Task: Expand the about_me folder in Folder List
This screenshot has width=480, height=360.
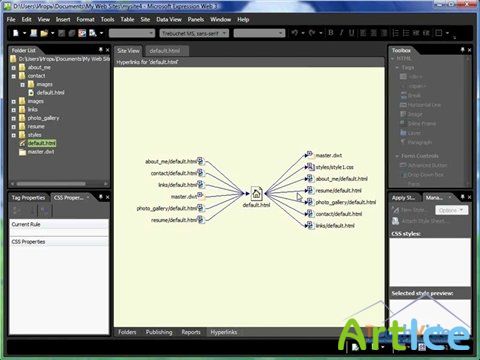Action: point(14,68)
